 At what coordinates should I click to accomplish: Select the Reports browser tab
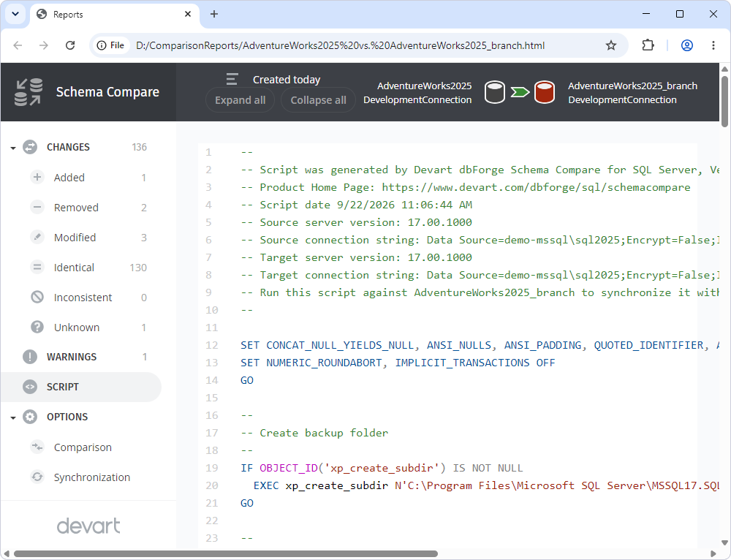click(114, 15)
